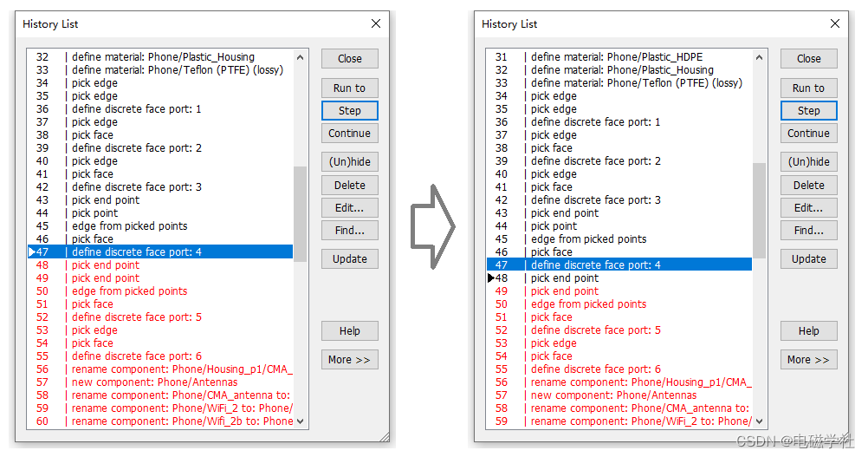This screenshot has height=457, width=868.
Task: Open Find... in left History List
Action: (x=349, y=231)
